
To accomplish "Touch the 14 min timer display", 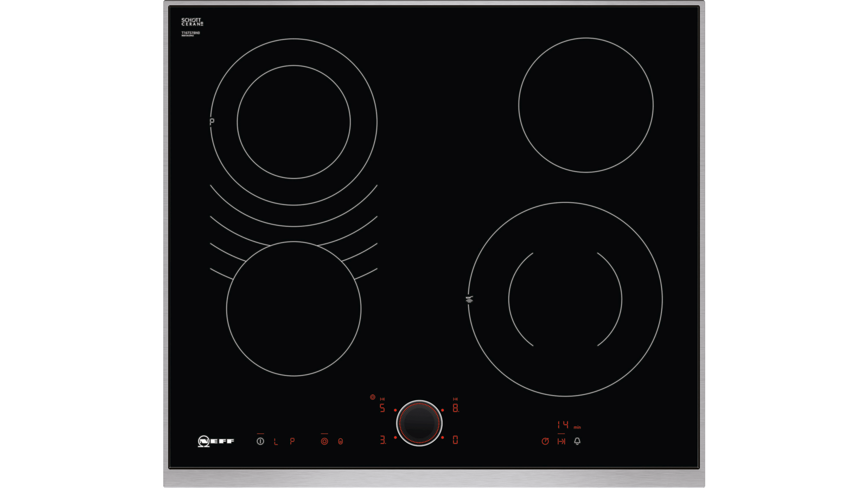I will (x=563, y=425).
